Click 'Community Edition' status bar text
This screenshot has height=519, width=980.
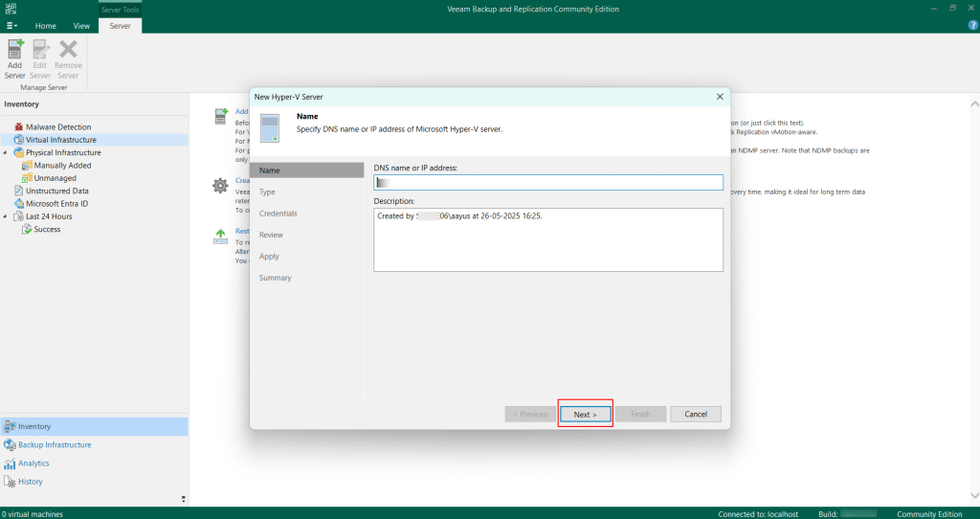tap(929, 514)
